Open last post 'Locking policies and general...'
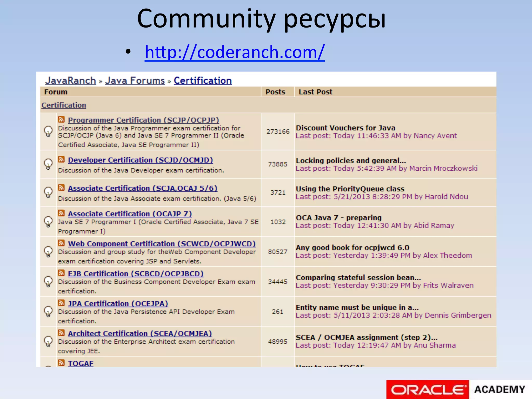Screen dimensions: 532x399 tap(351, 161)
